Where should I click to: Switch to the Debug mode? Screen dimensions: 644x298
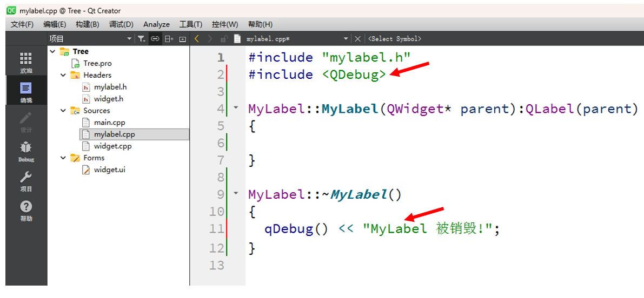click(26, 152)
